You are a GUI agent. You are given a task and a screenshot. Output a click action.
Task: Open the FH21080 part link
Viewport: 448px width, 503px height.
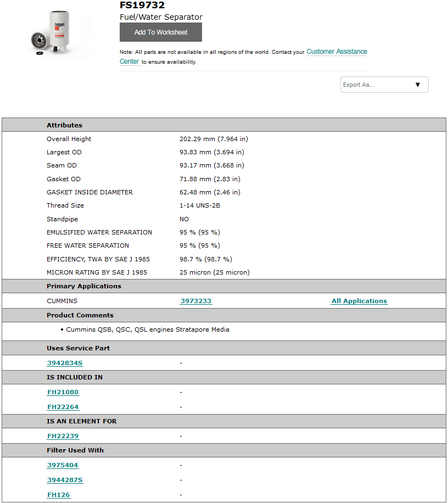(63, 392)
